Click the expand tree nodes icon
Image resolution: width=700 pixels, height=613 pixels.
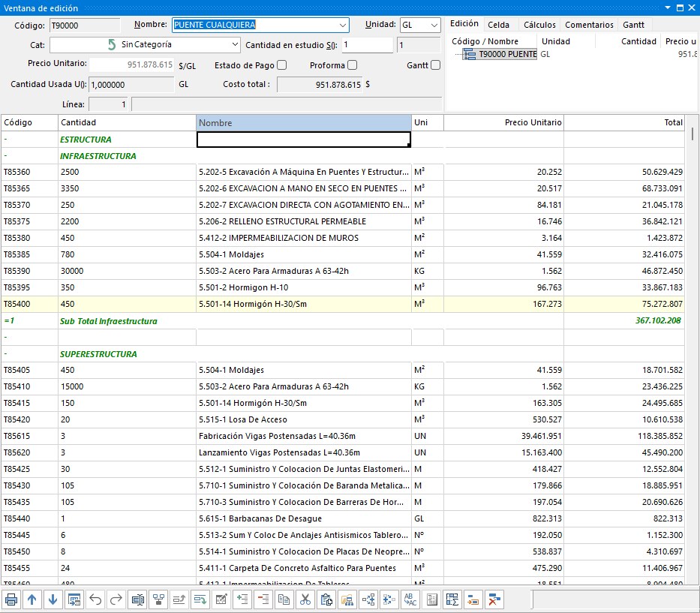(368, 599)
